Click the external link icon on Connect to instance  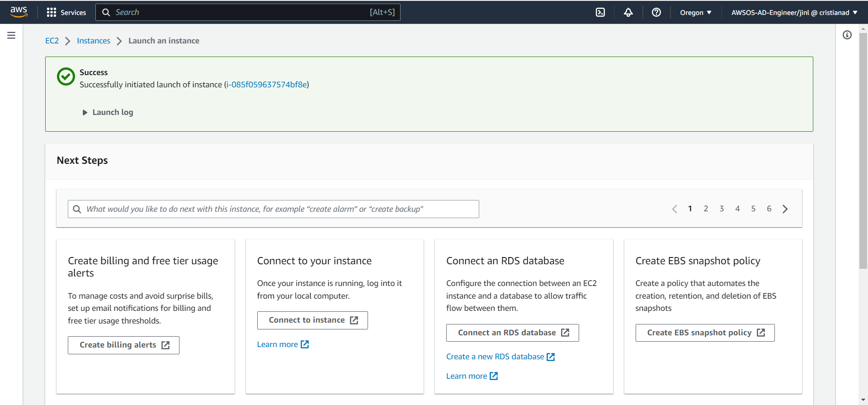(x=354, y=320)
